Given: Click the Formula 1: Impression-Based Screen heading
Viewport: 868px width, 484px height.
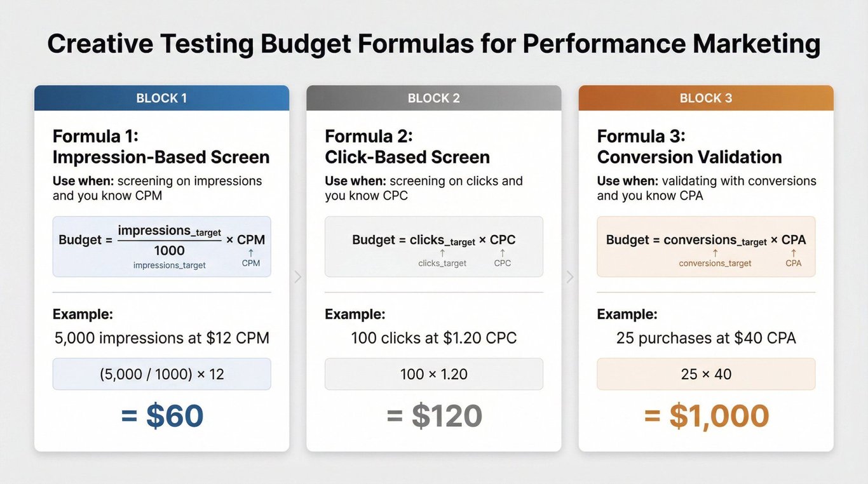Looking at the screenshot, I should 161,147.
